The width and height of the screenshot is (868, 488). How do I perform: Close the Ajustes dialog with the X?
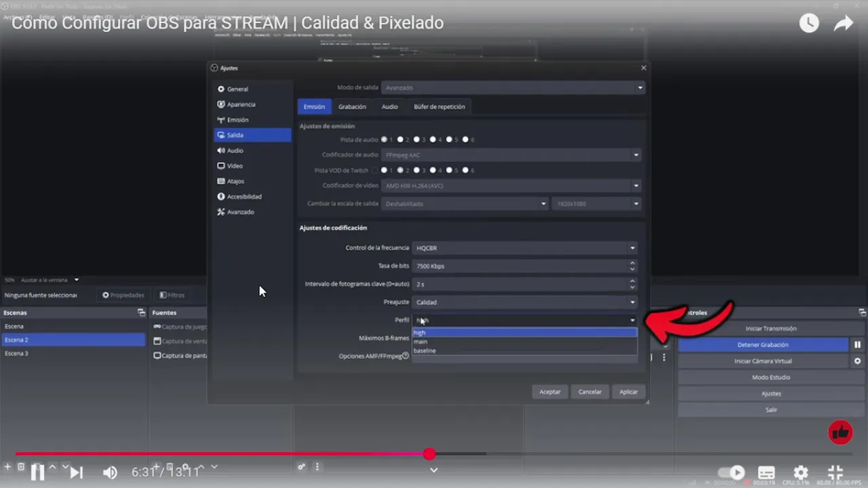(644, 68)
